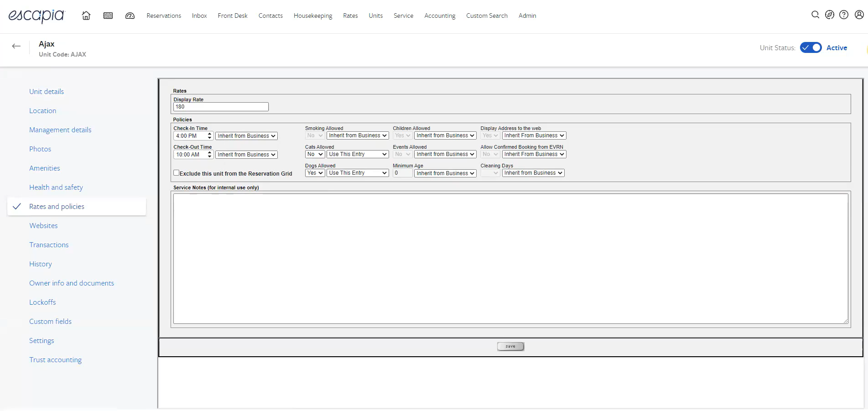Toggle the Unit Status Active switch
The image size is (868, 411).
811,48
